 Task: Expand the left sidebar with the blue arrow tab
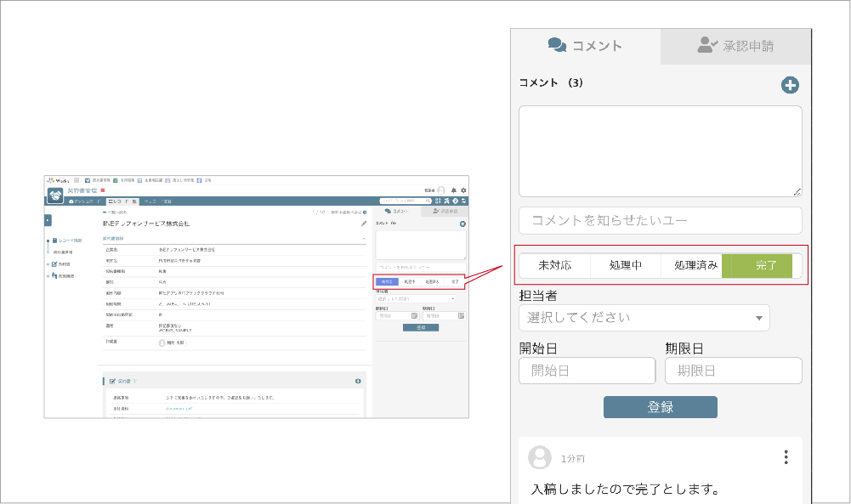tap(48, 220)
